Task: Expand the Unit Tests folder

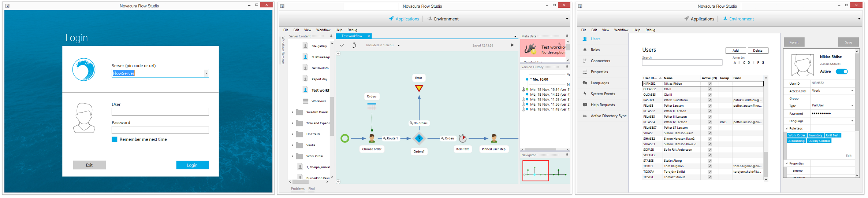Action: click(x=293, y=134)
